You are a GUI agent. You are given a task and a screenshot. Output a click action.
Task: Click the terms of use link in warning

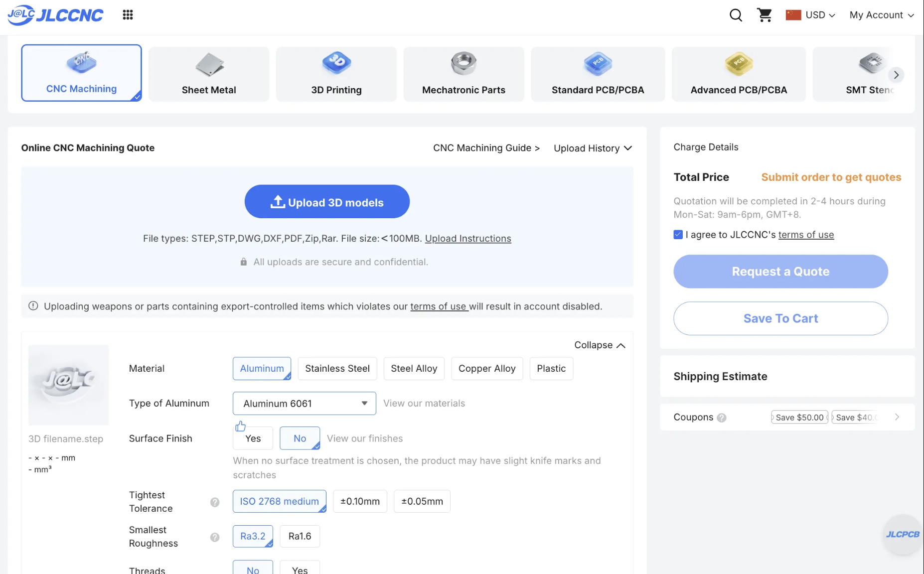click(439, 306)
